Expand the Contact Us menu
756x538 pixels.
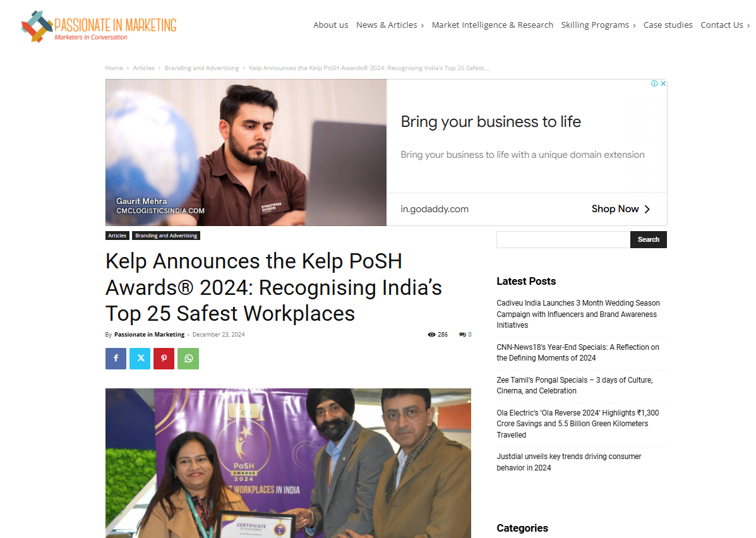[725, 25]
